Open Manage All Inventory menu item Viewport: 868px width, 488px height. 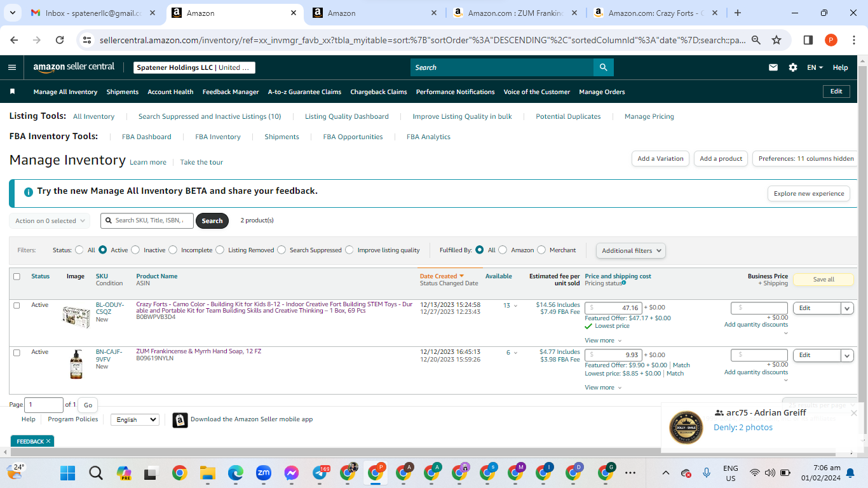point(65,91)
